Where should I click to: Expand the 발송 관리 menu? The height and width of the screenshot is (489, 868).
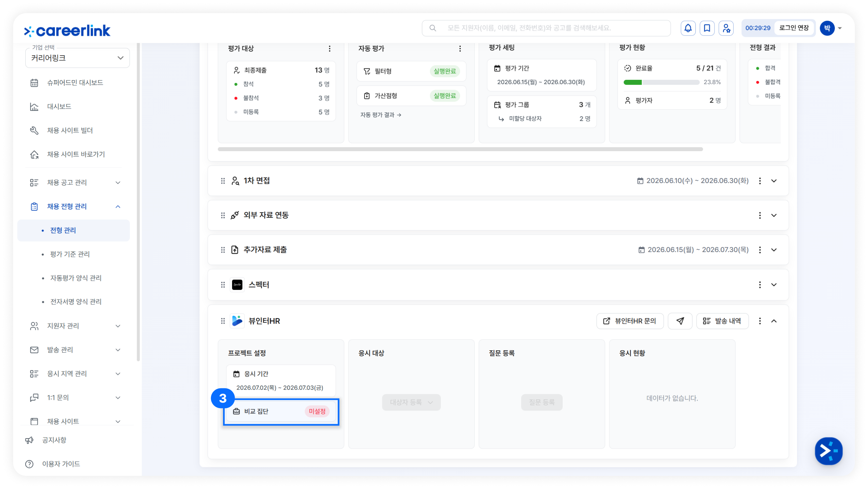(118, 350)
